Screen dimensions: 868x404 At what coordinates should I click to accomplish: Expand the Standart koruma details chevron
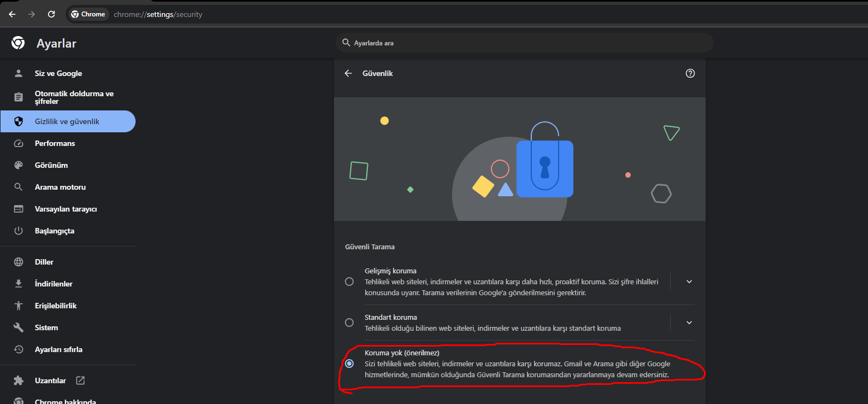pos(689,323)
